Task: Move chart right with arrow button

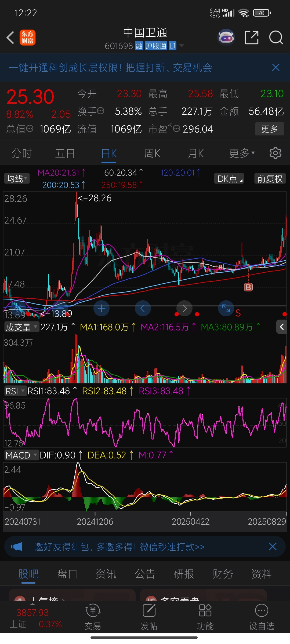Action: click(x=184, y=309)
